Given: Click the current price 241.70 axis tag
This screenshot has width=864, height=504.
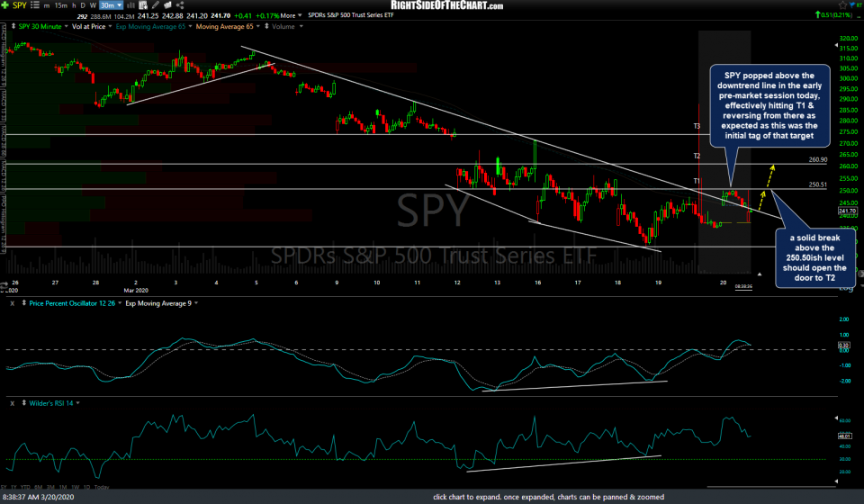Looking at the screenshot, I should [x=848, y=211].
